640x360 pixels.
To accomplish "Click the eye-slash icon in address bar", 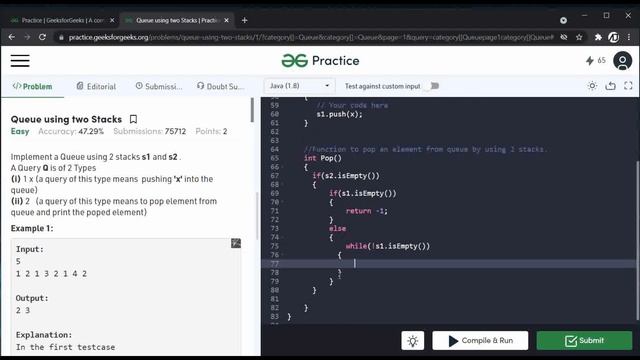I will (564, 37).
